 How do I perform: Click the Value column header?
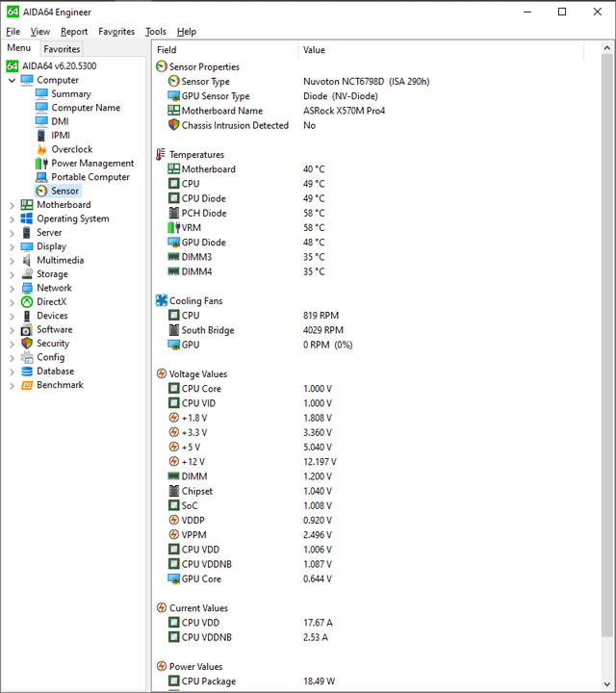coord(441,50)
